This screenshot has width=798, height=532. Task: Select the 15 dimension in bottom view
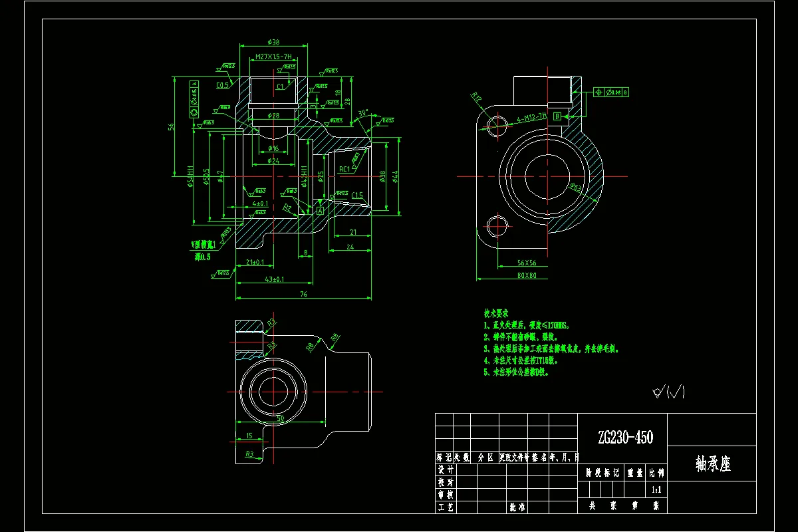click(249, 436)
